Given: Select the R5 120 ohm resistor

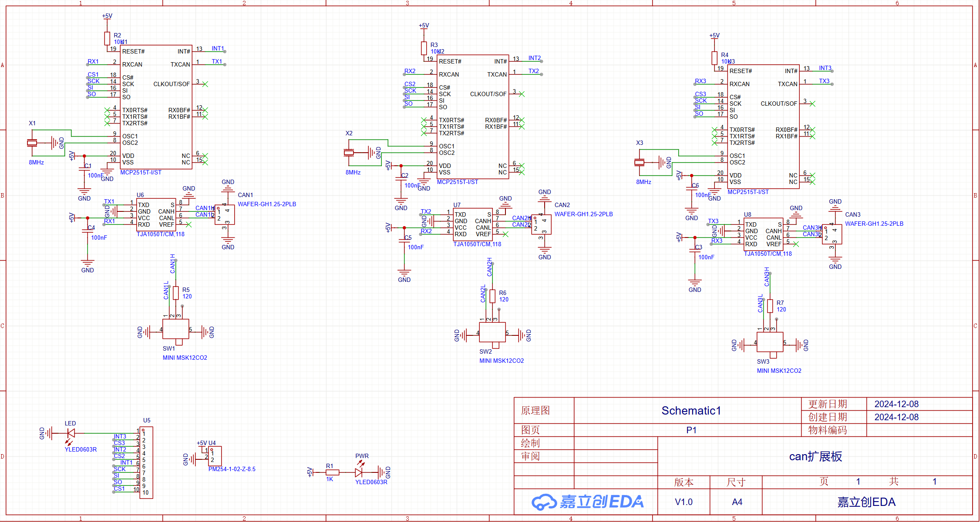Looking at the screenshot, I should tap(176, 293).
